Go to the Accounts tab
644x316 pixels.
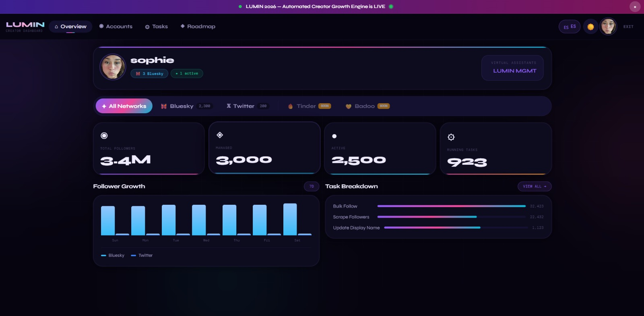click(x=116, y=27)
